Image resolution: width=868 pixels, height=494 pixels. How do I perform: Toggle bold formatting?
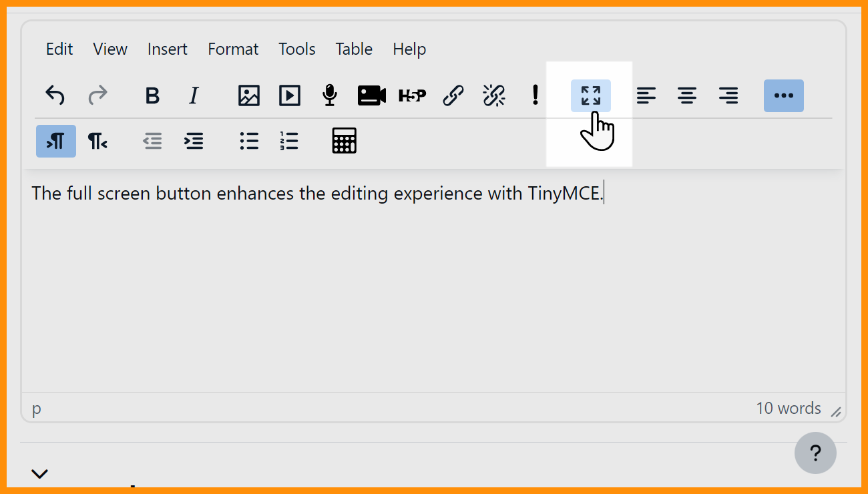click(x=152, y=95)
